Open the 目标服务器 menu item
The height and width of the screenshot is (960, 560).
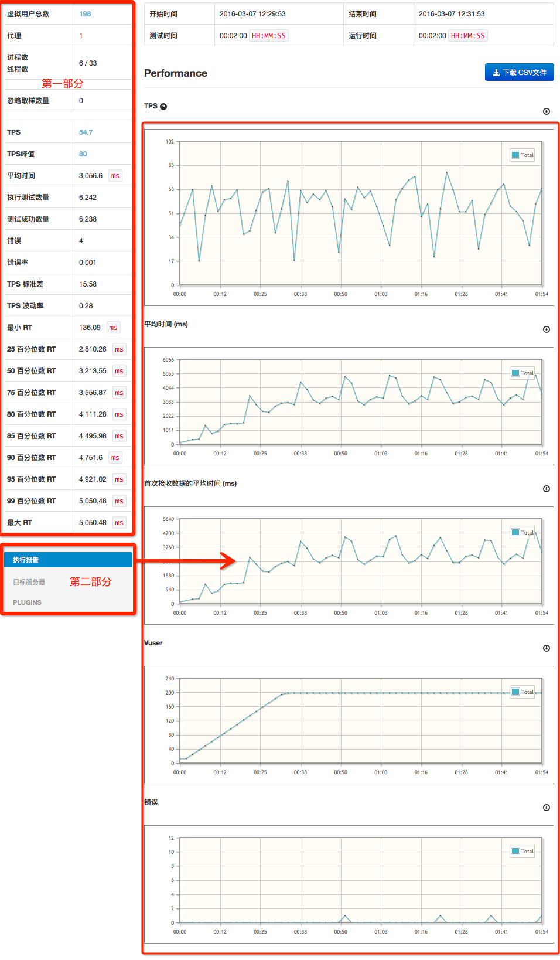29,582
